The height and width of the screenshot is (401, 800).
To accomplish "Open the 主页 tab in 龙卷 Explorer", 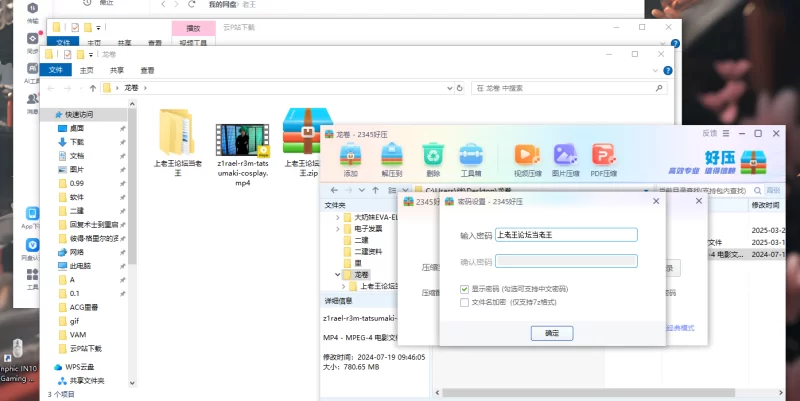I will click(x=87, y=70).
